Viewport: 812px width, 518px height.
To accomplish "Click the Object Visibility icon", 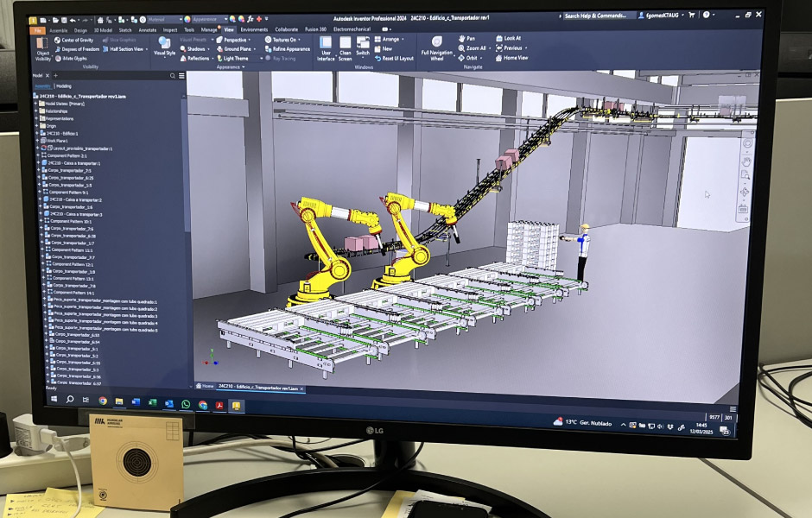I will (42, 46).
